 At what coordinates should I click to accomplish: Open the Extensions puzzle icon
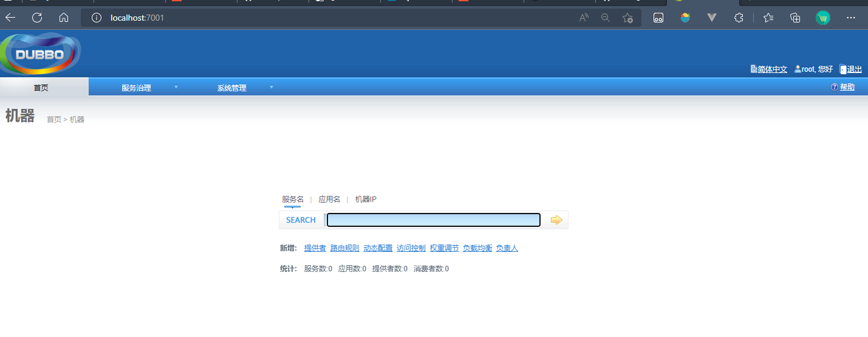point(739,18)
